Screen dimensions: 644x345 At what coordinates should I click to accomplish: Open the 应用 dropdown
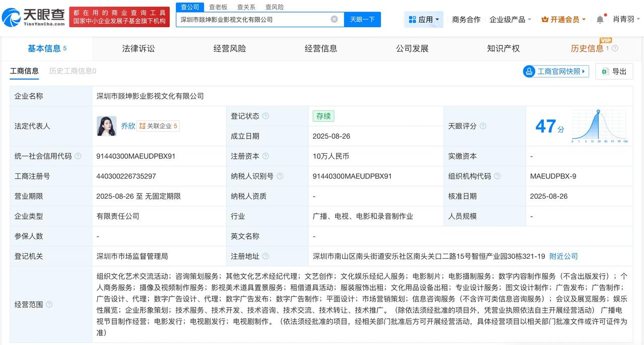[x=424, y=19]
